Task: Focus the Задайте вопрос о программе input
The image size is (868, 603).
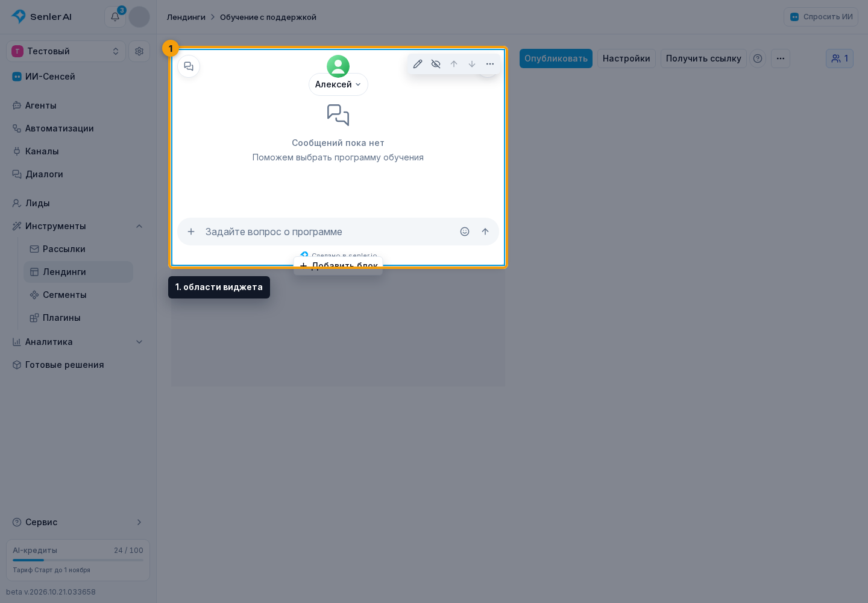Action: [329, 232]
